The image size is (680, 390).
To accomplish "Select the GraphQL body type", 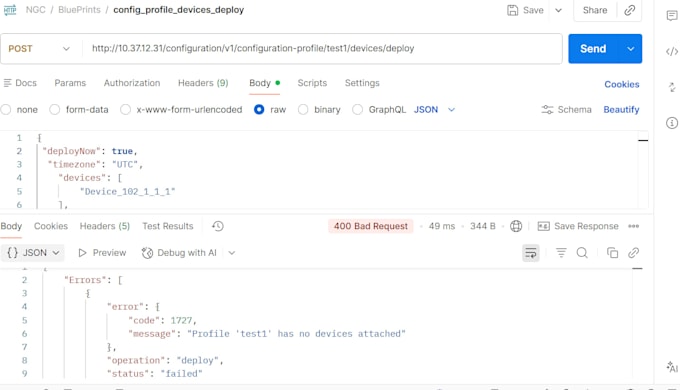I will pos(357,110).
